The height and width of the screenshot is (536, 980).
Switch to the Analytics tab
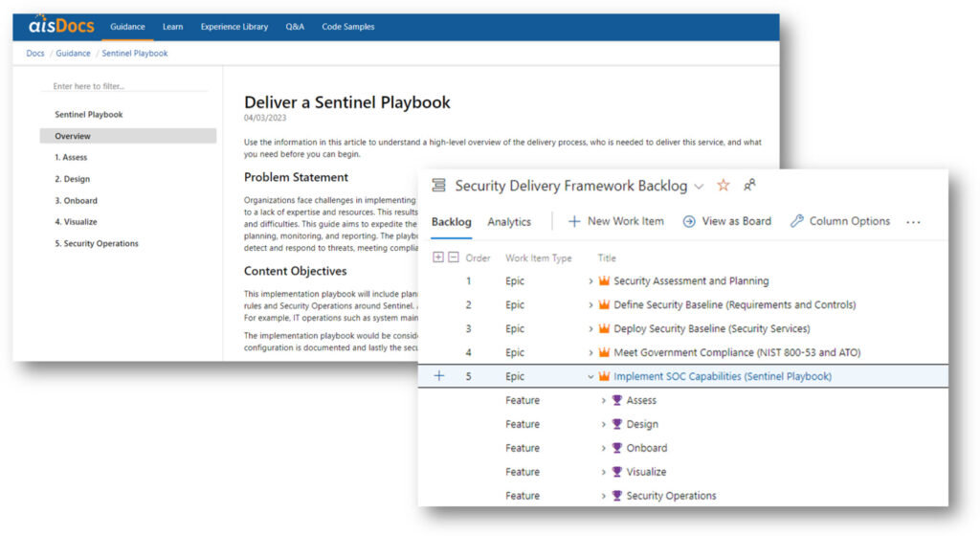(509, 222)
